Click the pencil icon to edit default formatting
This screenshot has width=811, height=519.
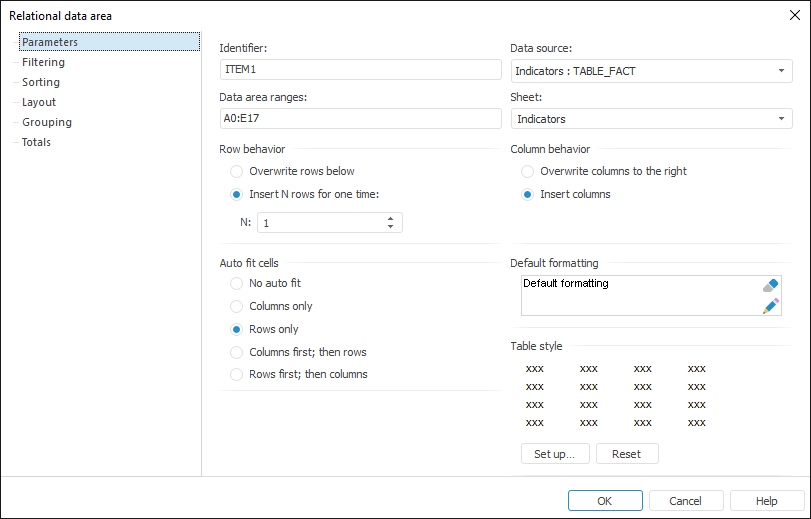click(770, 306)
